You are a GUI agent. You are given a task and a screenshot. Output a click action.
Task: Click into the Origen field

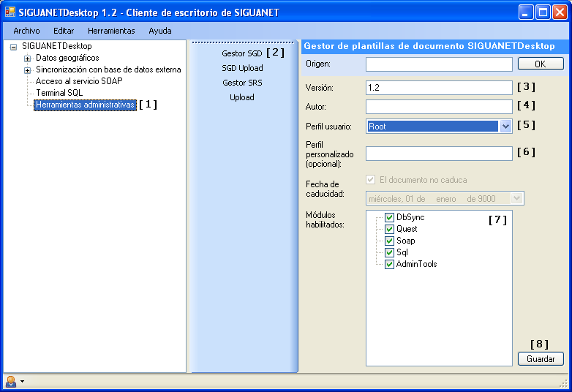pos(439,64)
